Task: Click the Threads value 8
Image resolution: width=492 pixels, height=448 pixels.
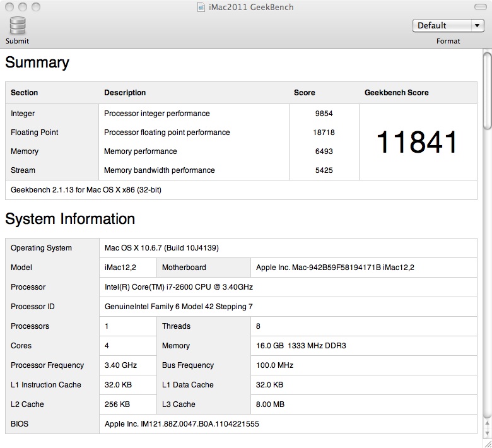Action: coord(258,326)
